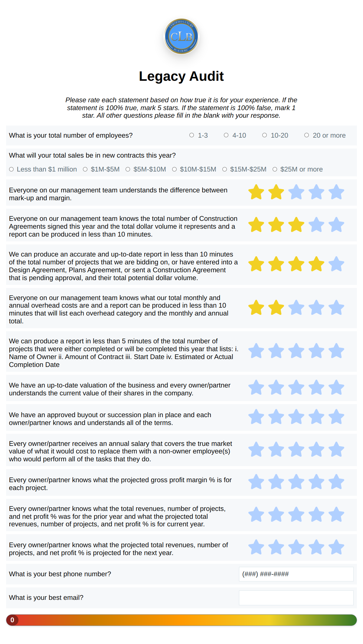Give completed projects report statement one star
This screenshot has height=644, width=363.
[256, 351]
